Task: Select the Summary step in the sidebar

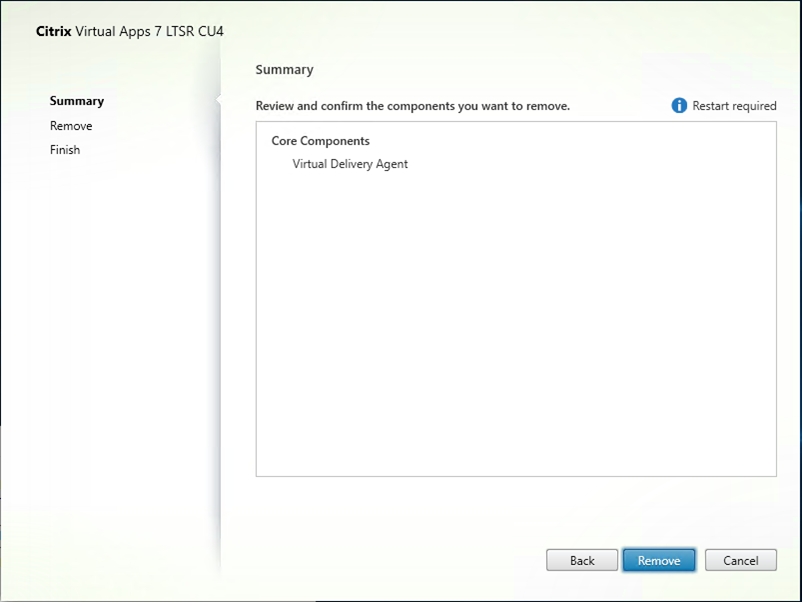Action: coord(77,101)
